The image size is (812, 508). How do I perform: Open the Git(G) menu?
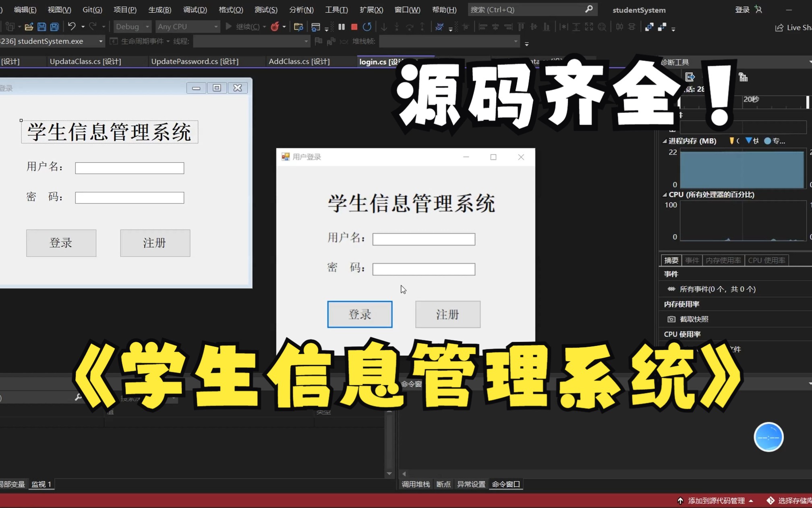92,10
